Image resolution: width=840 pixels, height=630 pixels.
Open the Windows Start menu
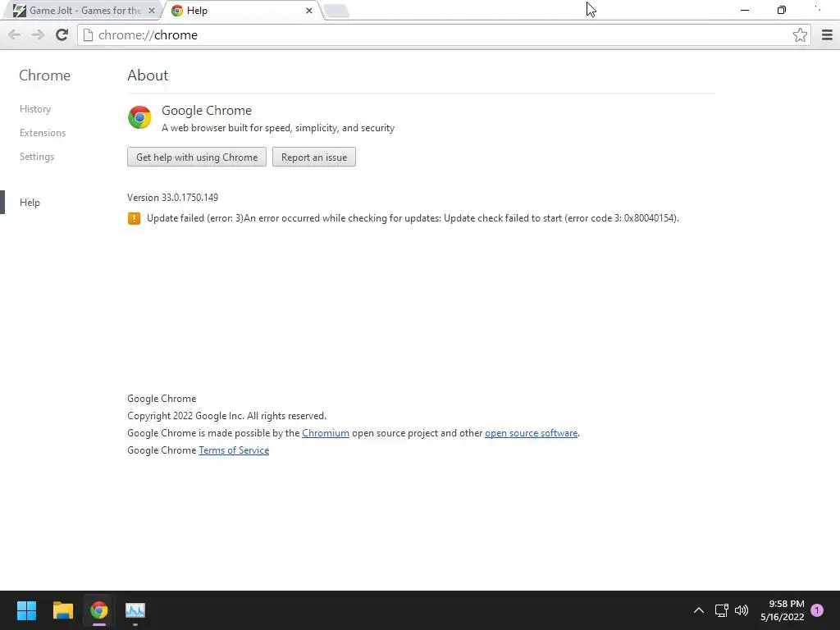[26, 610]
